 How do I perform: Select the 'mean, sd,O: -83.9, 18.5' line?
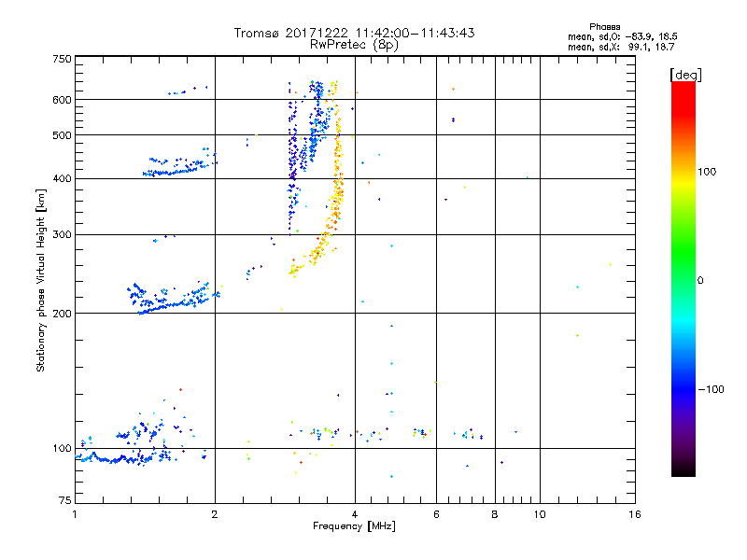(622, 36)
